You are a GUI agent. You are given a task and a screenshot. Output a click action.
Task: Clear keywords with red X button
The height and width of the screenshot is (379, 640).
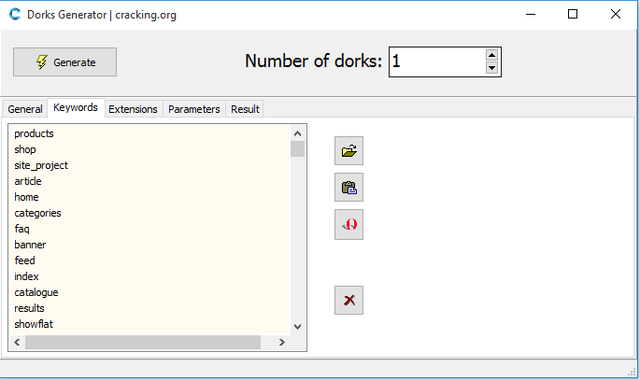349,300
